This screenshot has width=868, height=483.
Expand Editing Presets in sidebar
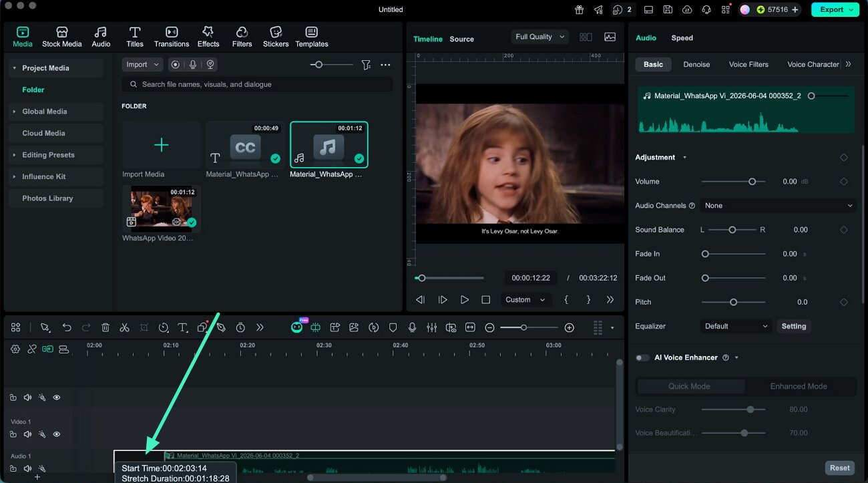tap(13, 155)
